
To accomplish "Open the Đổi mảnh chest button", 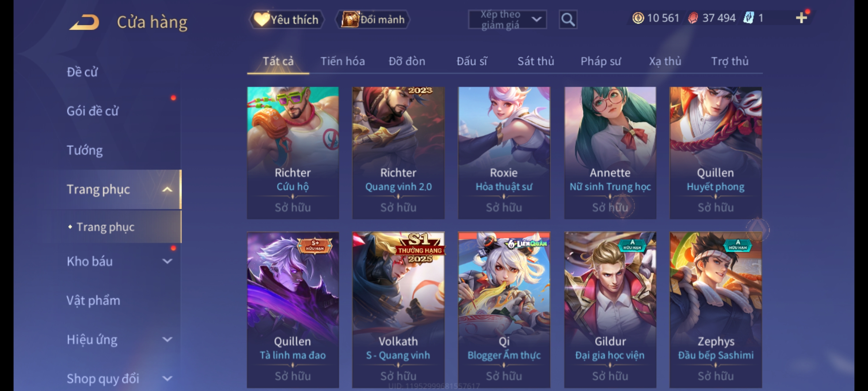I will click(373, 20).
